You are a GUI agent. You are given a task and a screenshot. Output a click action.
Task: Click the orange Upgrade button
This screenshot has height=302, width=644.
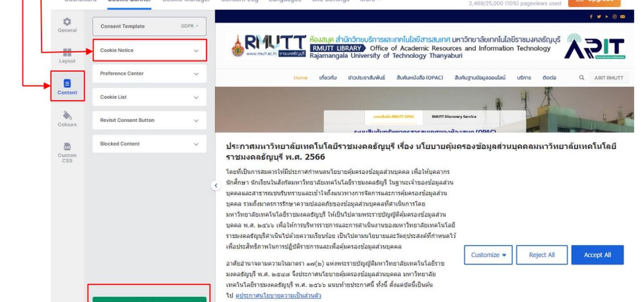pyautogui.click(x=594, y=2)
